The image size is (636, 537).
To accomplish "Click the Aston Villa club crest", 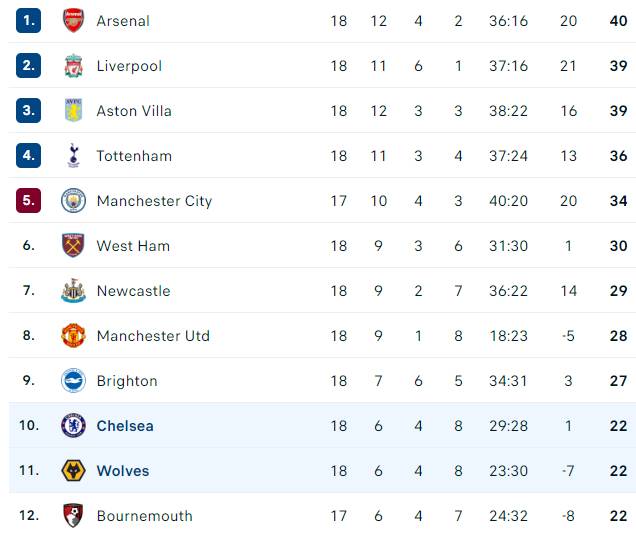I will point(73,110).
